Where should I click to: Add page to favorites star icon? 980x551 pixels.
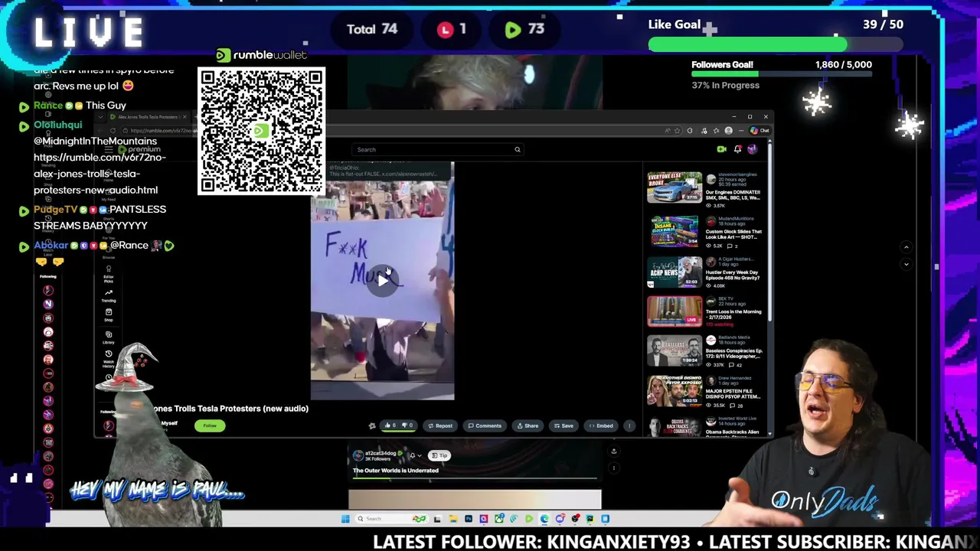click(677, 131)
